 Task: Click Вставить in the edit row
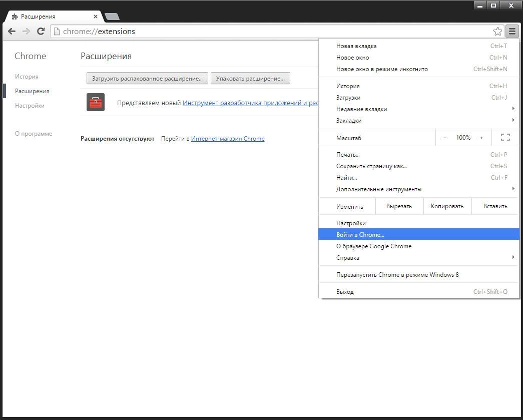point(495,206)
